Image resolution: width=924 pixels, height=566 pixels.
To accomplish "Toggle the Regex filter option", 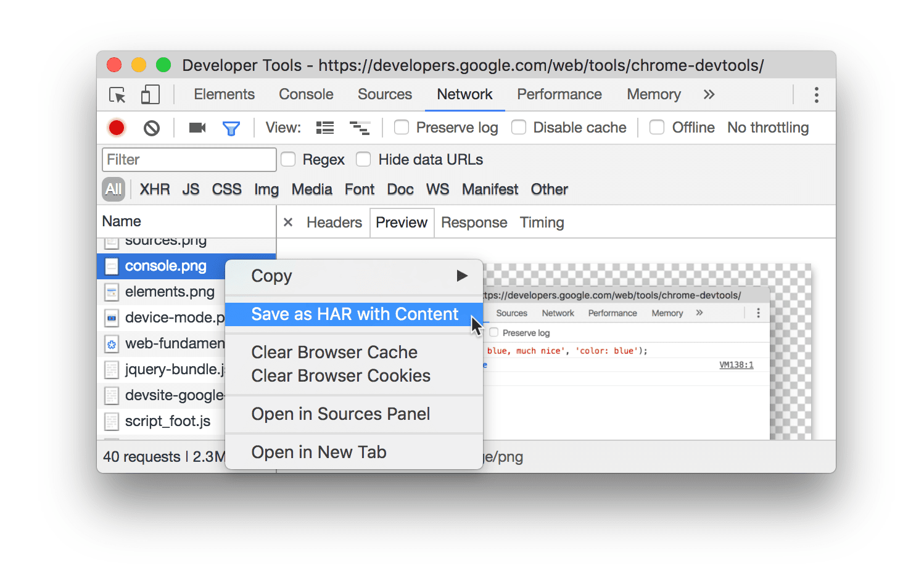I will (x=288, y=159).
